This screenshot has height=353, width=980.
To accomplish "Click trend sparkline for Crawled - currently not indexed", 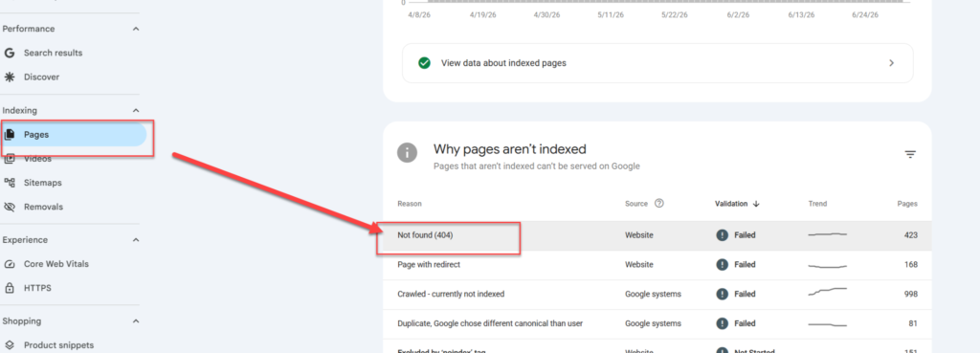I will pyautogui.click(x=828, y=292).
